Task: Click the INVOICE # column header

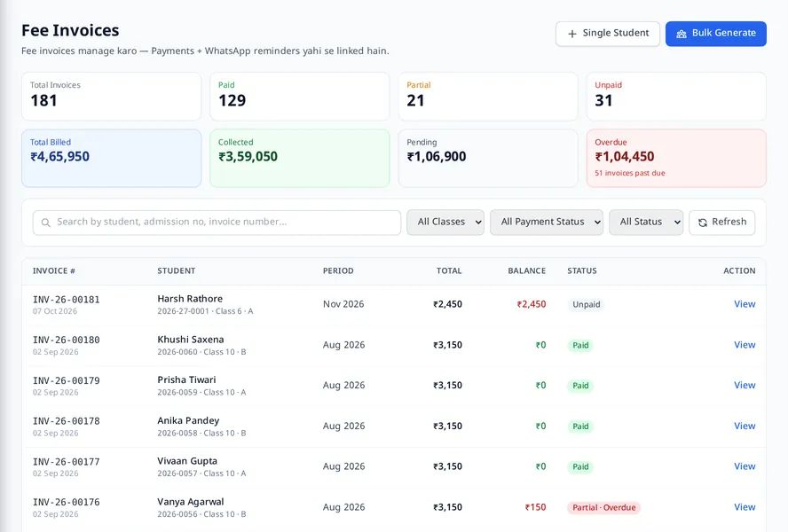Action: coord(54,270)
